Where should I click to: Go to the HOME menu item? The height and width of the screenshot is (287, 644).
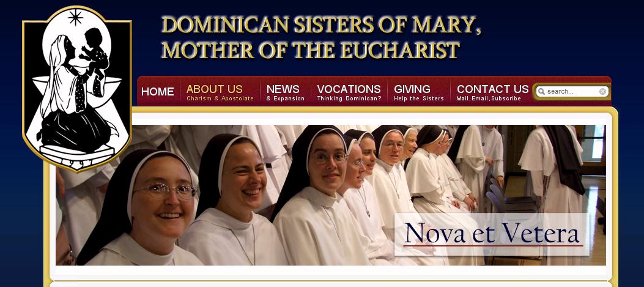158,92
